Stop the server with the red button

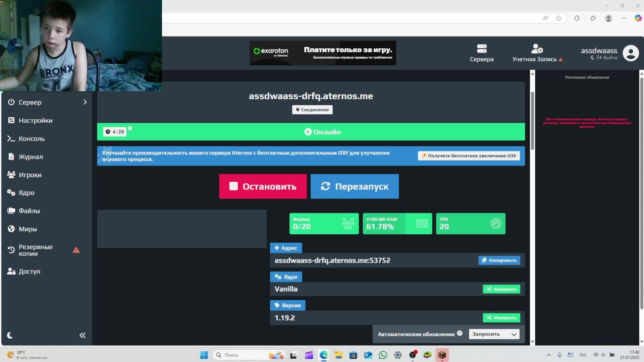point(263,186)
